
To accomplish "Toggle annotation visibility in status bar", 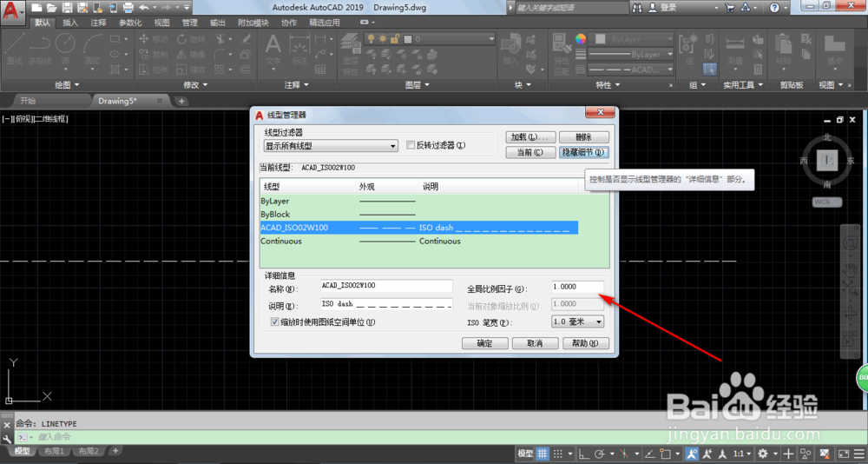I will coord(692,454).
